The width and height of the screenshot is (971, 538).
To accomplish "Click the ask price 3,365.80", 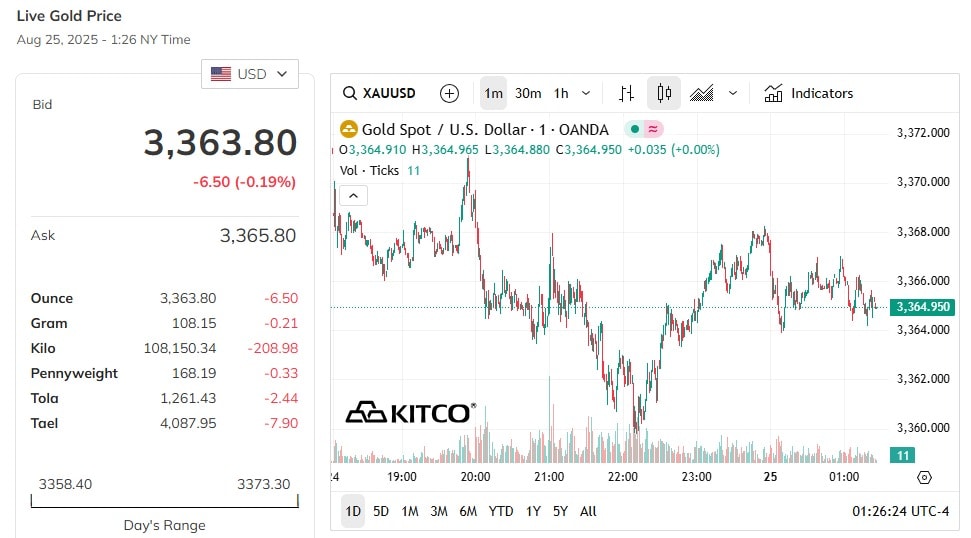I will (x=258, y=235).
